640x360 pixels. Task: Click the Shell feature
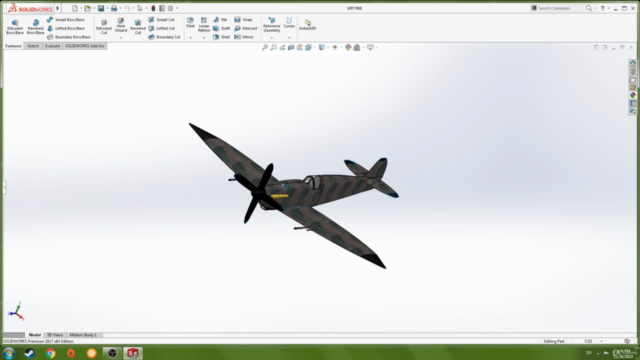221,37
